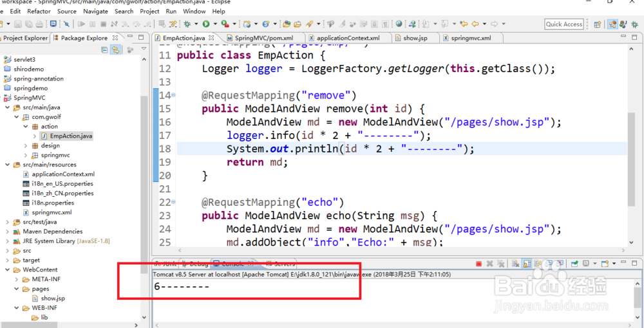644x328 pixels.
Task: Open the Back history dropdown arrow
Action: [x=484, y=24]
